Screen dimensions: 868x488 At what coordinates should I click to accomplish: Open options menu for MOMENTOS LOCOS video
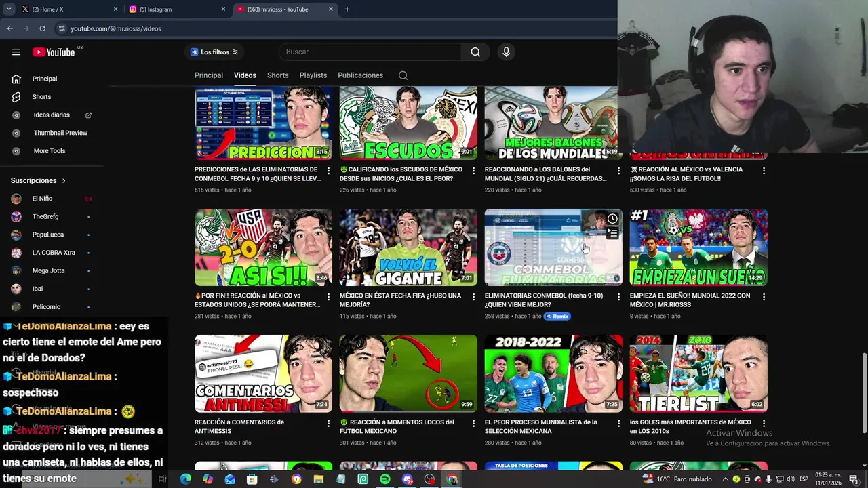pos(473,423)
